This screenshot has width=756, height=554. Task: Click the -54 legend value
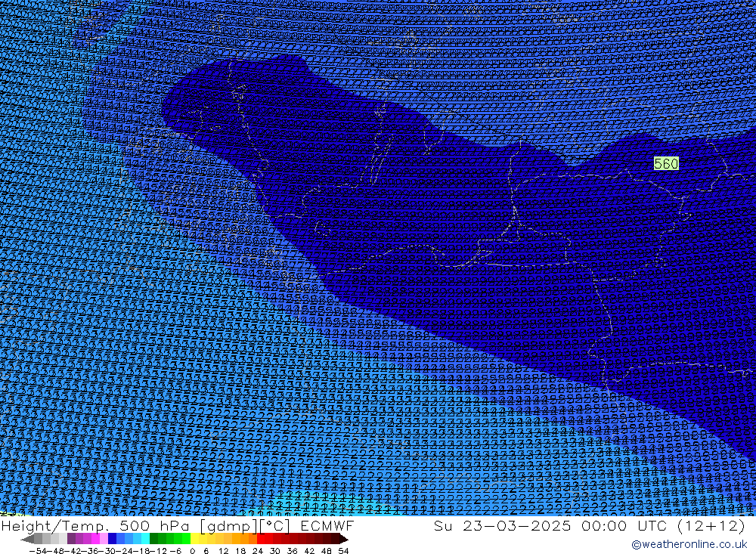(38, 551)
